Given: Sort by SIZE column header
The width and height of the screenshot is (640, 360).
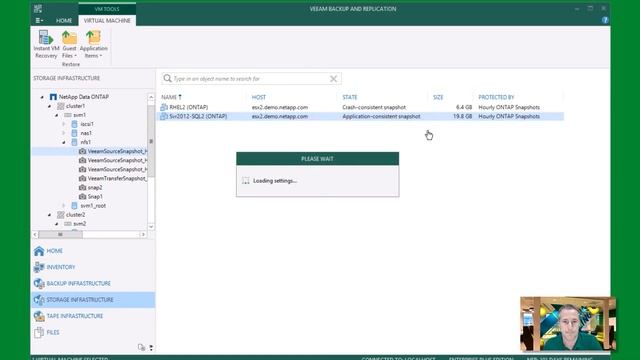Looking at the screenshot, I should (438, 97).
